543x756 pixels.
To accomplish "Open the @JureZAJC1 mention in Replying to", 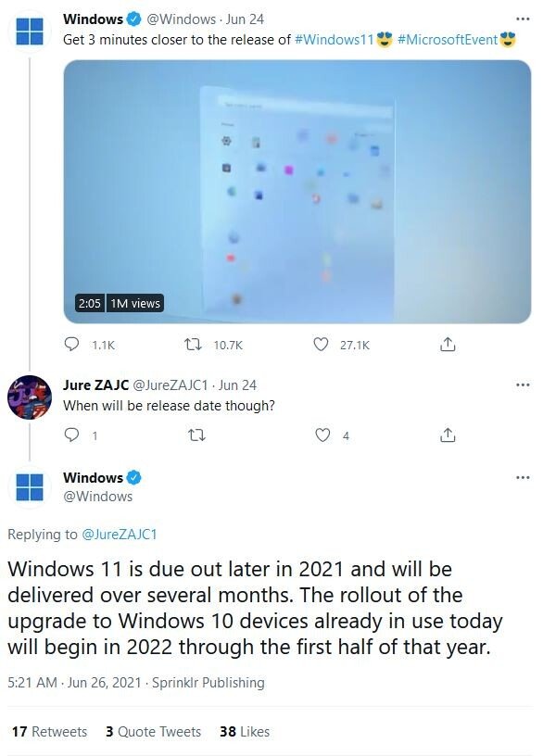I will (x=120, y=535).
